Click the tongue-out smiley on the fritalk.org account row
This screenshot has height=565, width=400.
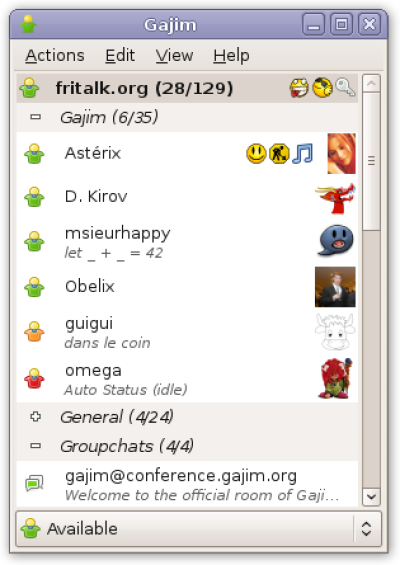[x=299, y=88]
